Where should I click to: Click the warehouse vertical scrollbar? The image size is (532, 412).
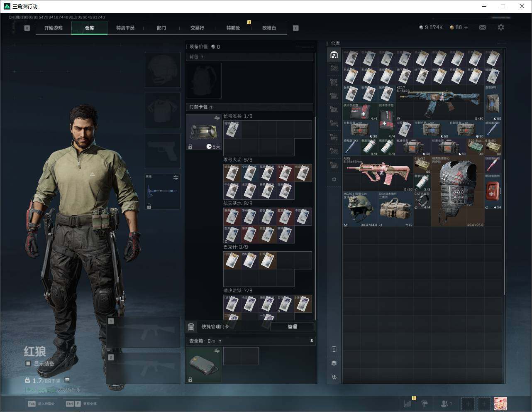pyautogui.click(x=504, y=228)
